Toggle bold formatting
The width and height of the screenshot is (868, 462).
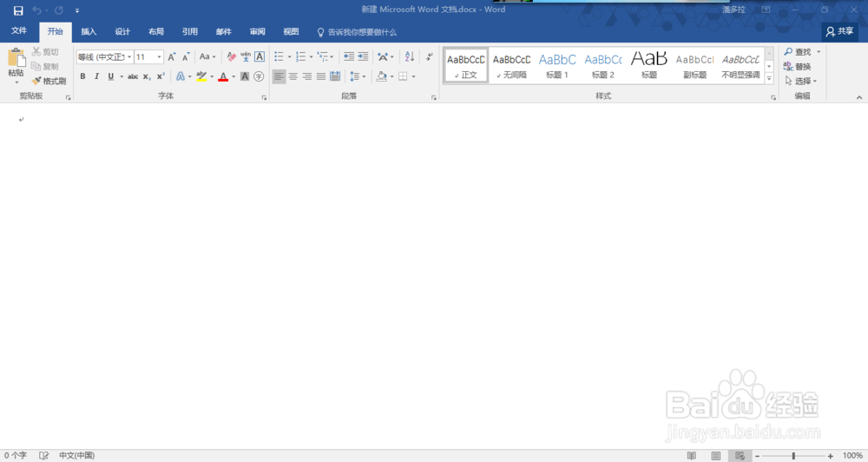83,76
